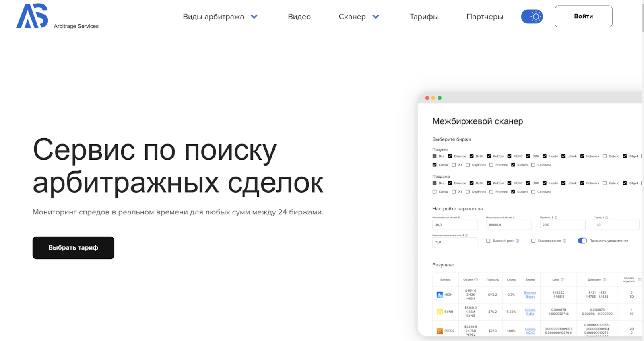Image resolution: width=644 pixels, height=341 pixels.
Task: Click the Спред column header
Action: point(511,280)
